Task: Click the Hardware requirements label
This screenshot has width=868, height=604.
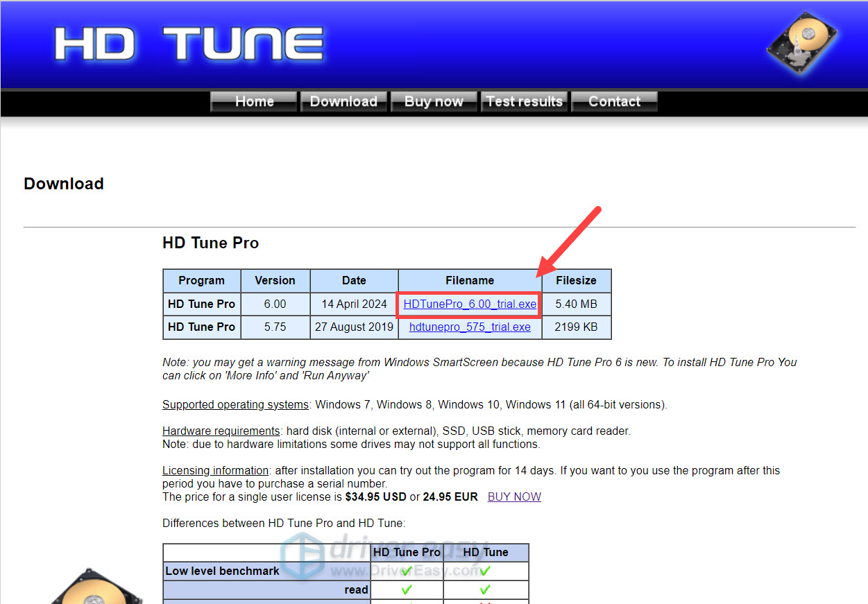Action: point(221,431)
